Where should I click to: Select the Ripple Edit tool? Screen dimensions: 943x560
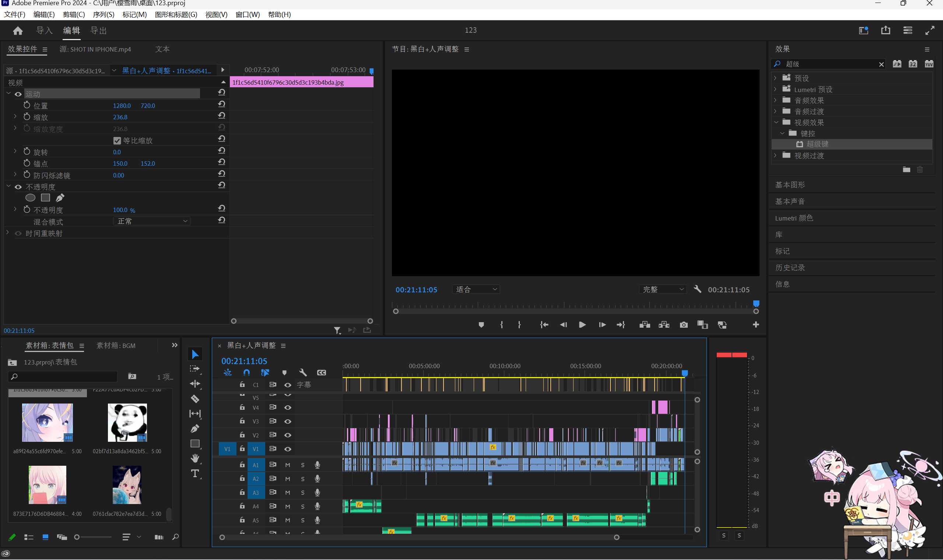tap(195, 384)
